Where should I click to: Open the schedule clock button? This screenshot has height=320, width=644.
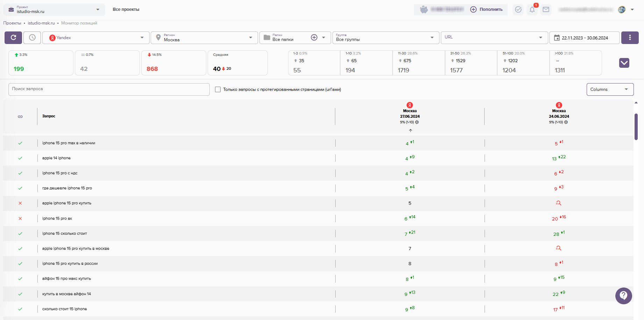click(32, 38)
